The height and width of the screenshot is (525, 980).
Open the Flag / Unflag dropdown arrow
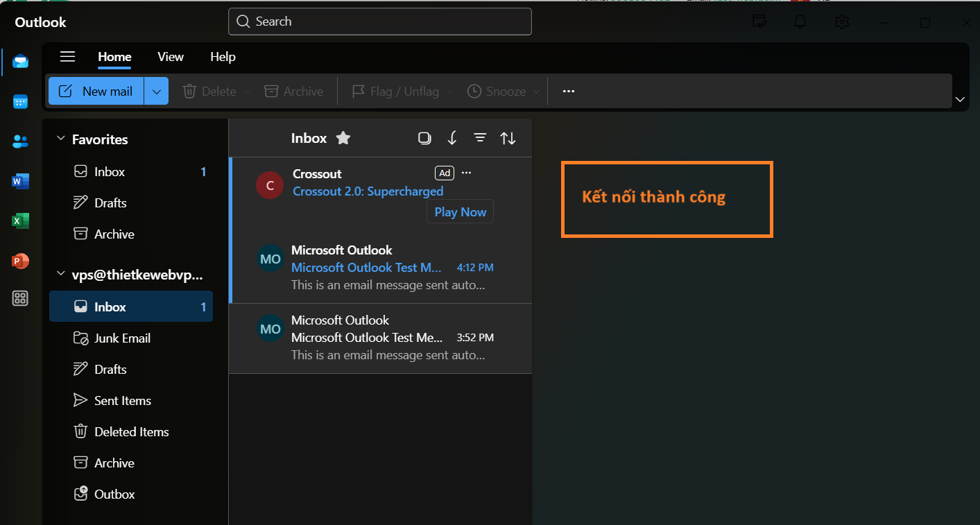click(450, 92)
